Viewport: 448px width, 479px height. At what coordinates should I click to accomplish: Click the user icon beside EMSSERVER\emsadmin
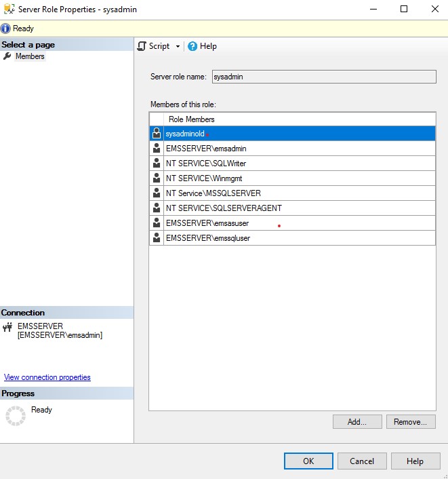tap(157, 148)
